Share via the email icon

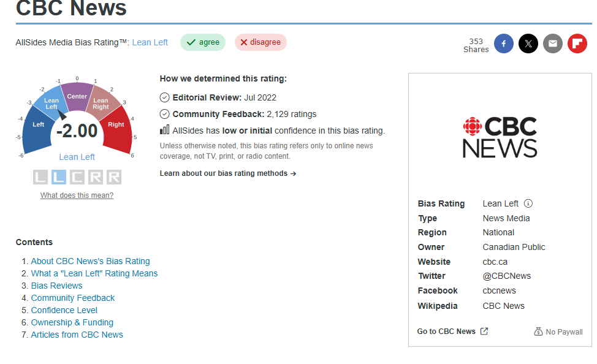[x=553, y=44]
